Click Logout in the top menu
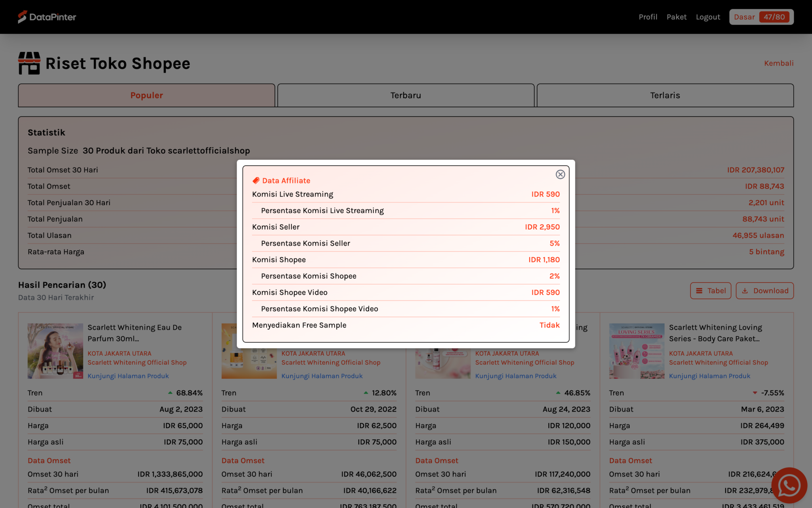 pos(708,17)
